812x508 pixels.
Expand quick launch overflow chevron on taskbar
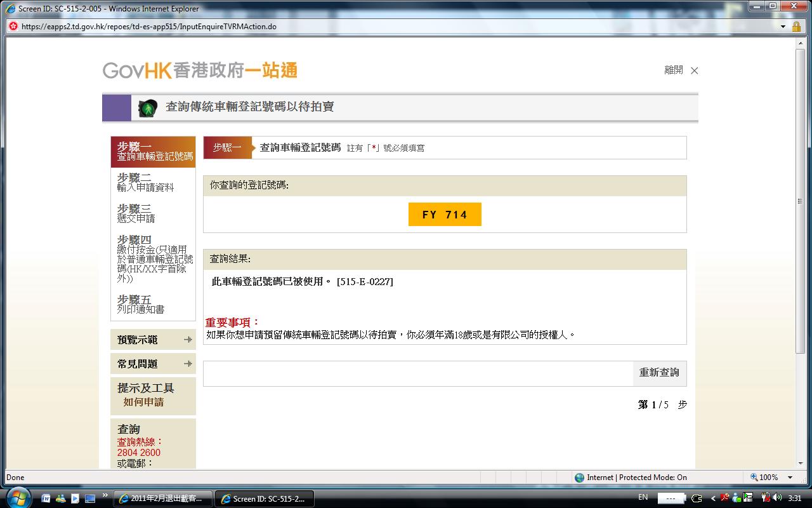coord(105,495)
